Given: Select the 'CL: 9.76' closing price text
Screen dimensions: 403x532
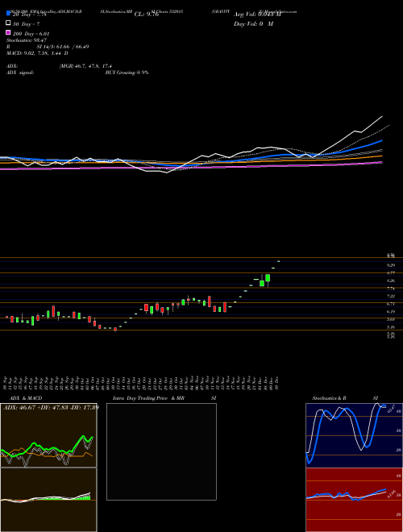Looking at the screenshot, I should tap(147, 15).
